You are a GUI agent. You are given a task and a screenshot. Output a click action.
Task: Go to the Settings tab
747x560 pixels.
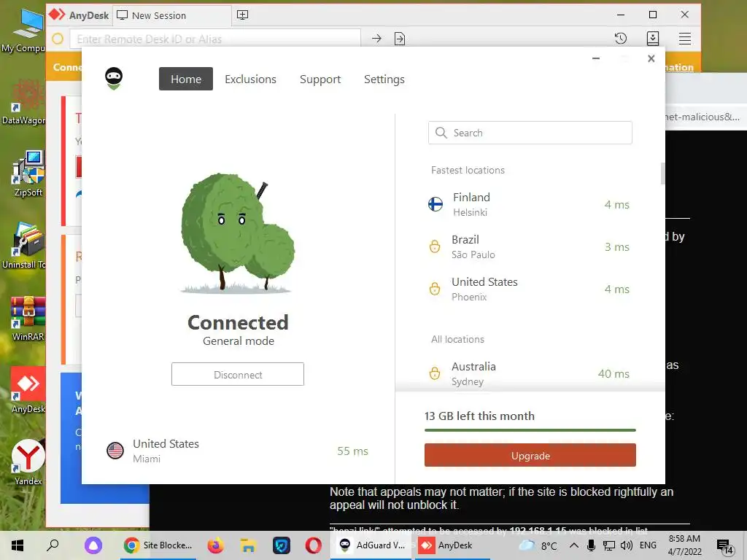click(384, 79)
